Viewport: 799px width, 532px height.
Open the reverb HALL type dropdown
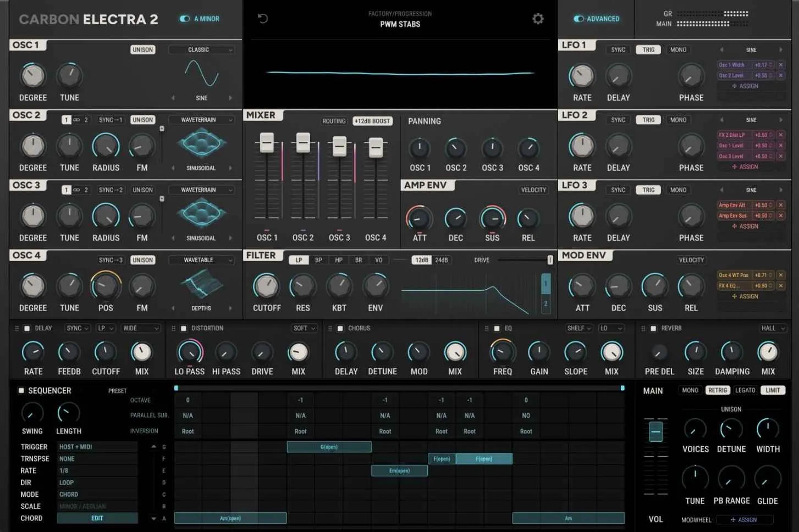(773, 328)
